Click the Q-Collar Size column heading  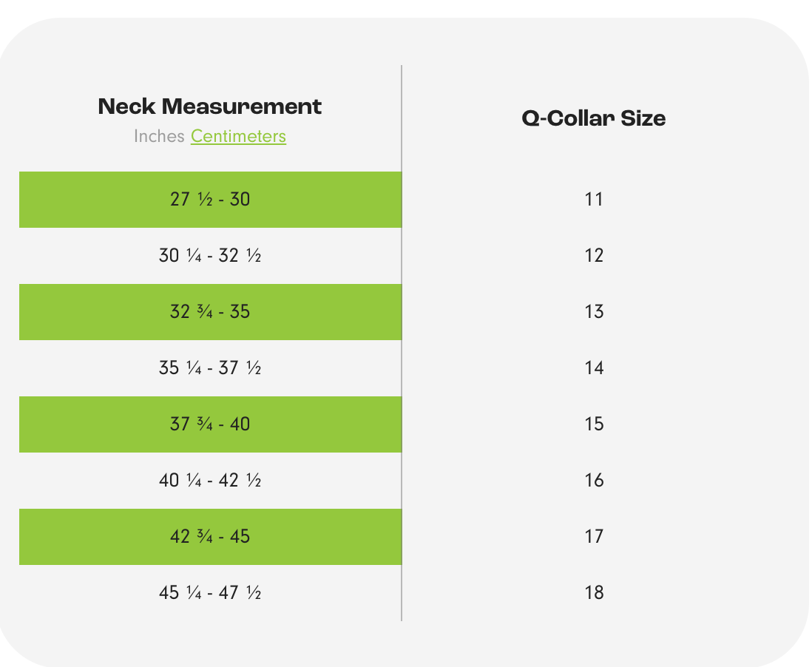pos(594,118)
